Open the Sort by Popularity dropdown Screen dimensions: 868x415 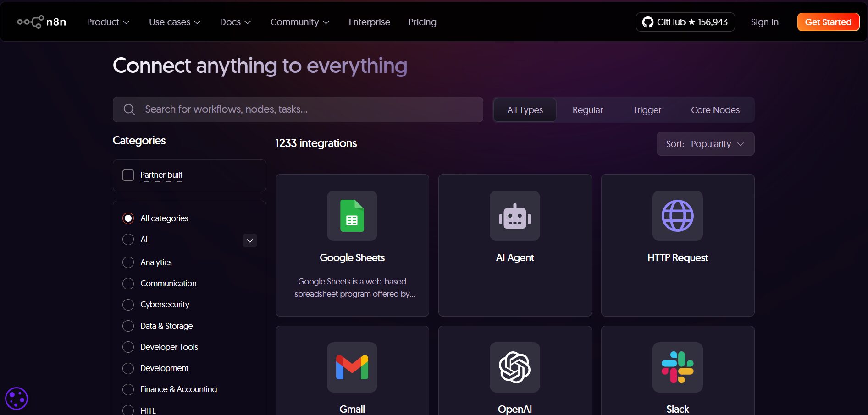tap(705, 144)
